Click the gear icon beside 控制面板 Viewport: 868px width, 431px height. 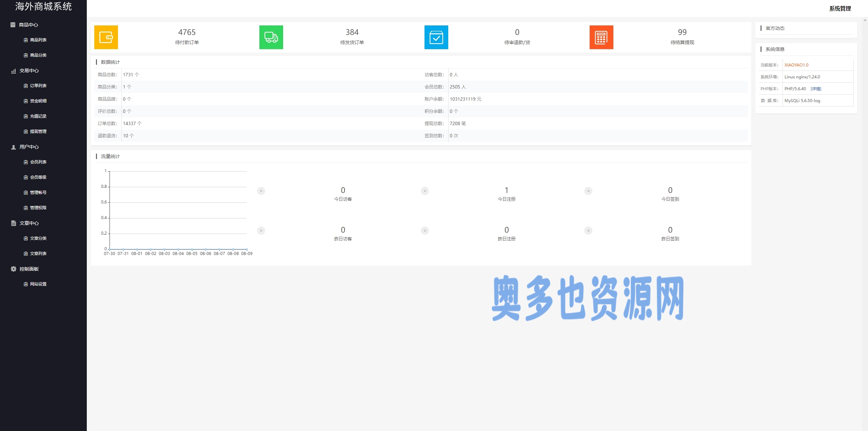14,269
